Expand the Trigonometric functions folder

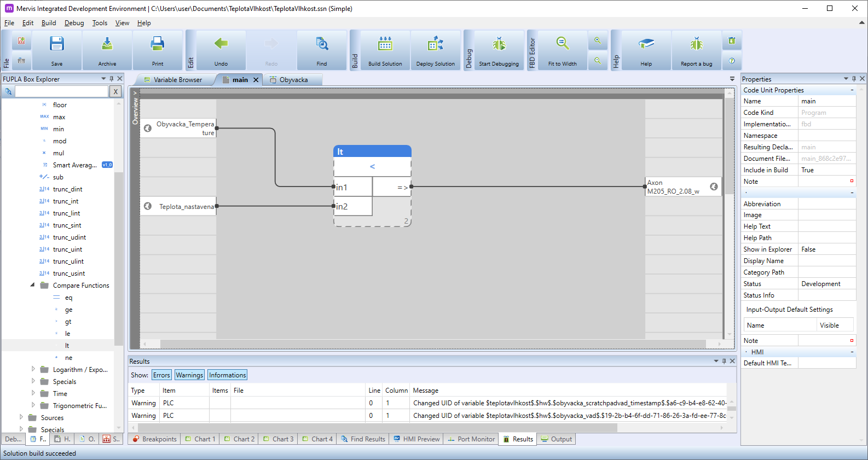(33, 405)
